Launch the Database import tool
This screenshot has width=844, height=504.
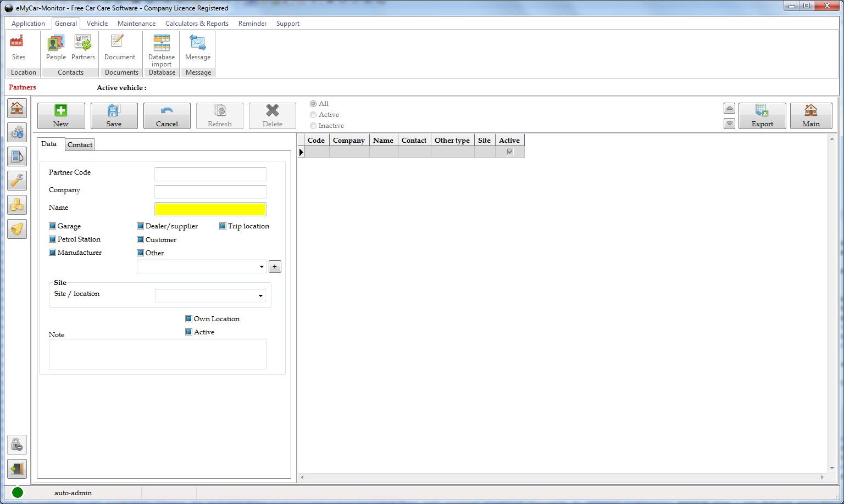162,48
